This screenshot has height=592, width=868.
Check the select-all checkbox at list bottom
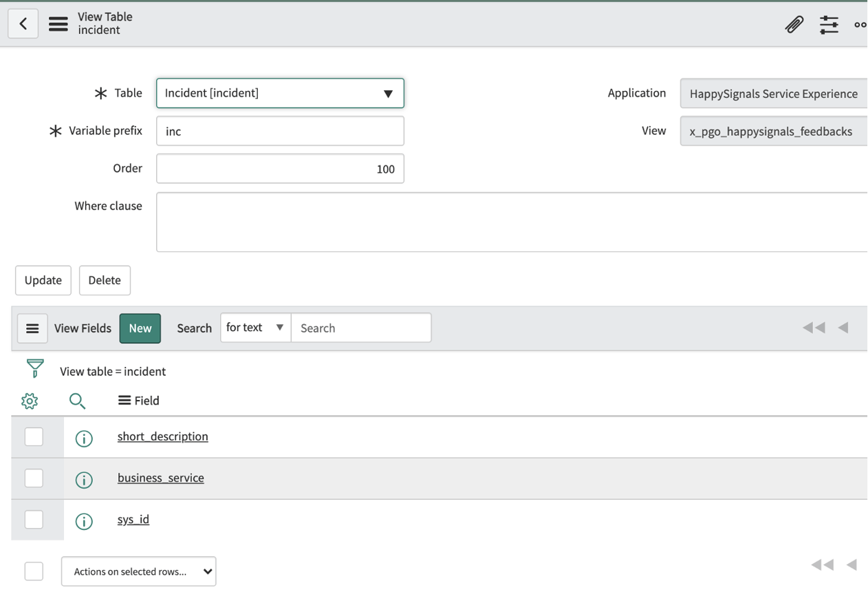pyautogui.click(x=34, y=571)
